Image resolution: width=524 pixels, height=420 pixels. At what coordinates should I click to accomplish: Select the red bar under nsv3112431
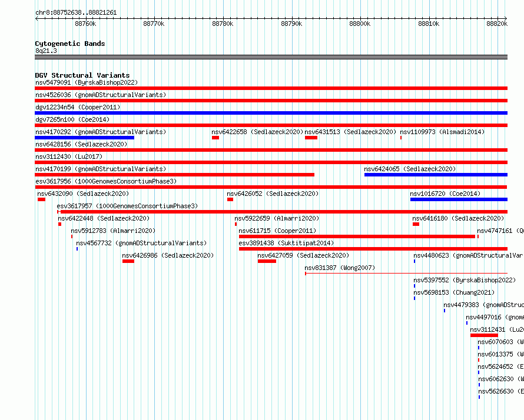(x=484, y=335)
